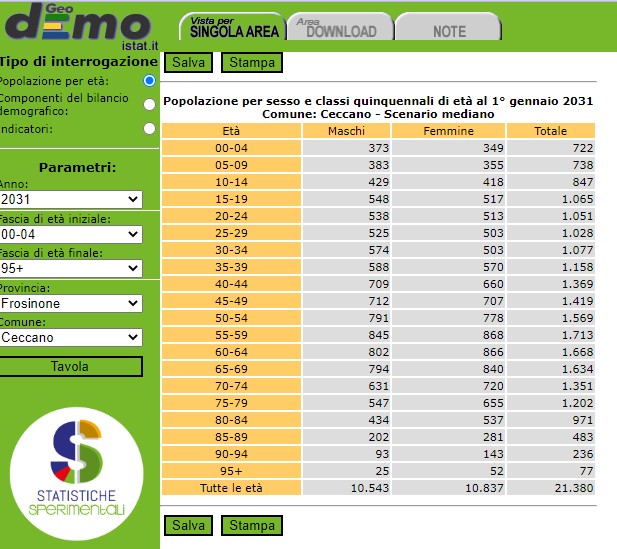Click the top Stampa button
617x549 pixels.
pyautogui.click(x=252, y=62)
